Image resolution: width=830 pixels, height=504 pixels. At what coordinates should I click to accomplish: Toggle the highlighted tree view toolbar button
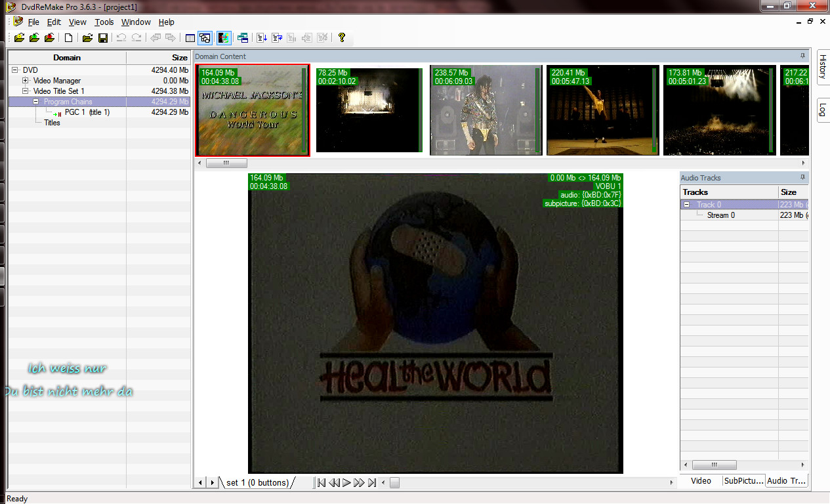coord(205,38)
